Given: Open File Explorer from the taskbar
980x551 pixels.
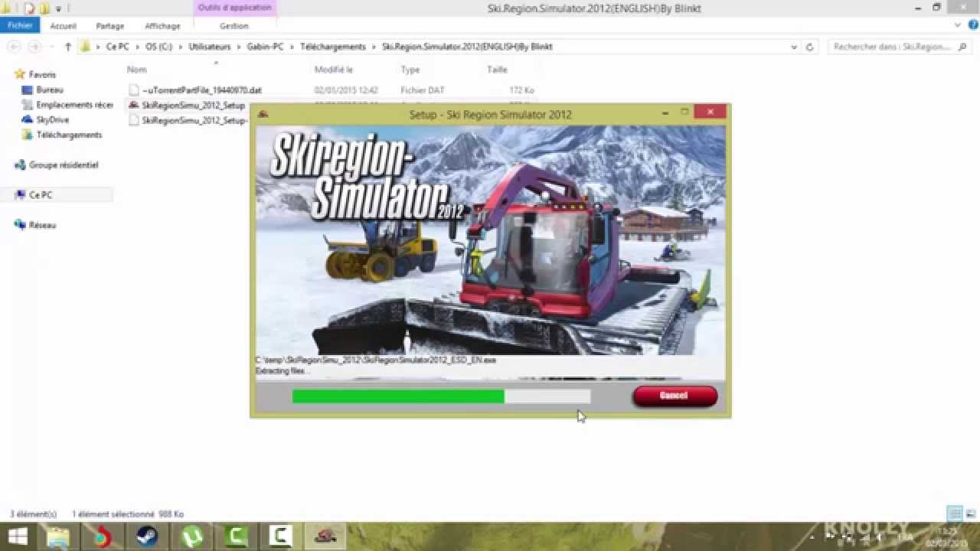Looking at the screenshot, I should 58,536.
